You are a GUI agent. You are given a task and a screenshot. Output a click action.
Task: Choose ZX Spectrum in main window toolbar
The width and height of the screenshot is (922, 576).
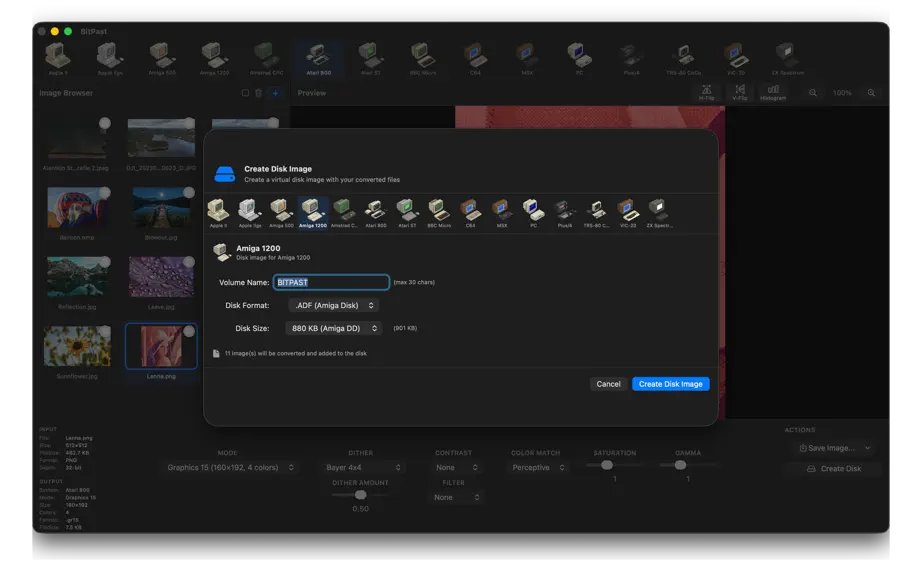787,59
